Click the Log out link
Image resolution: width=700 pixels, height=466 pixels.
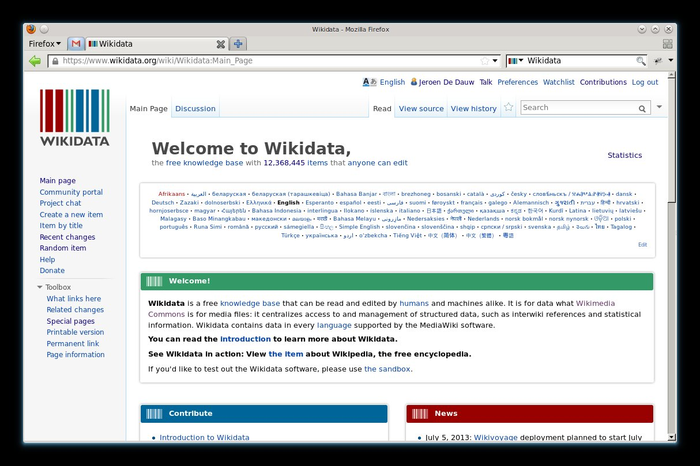click(x=645, y=82)
